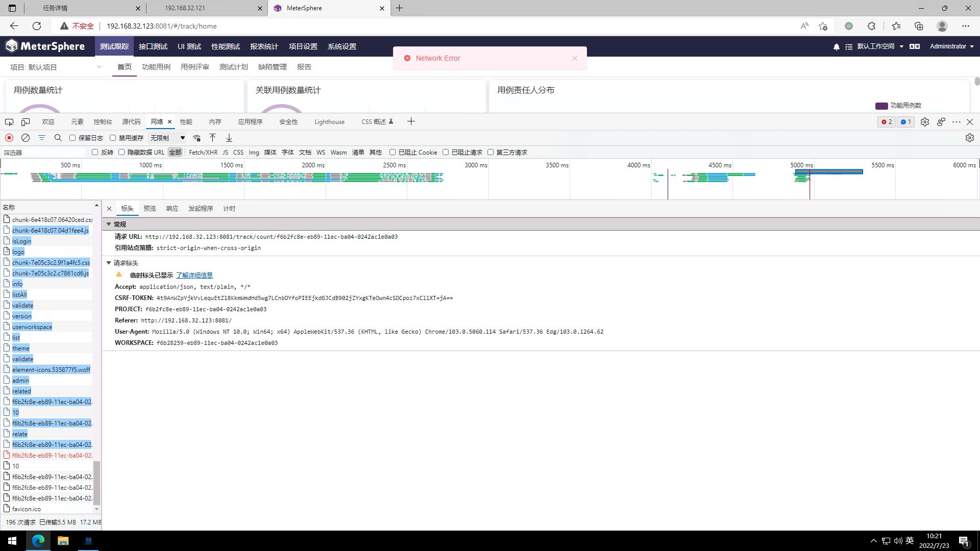The height and width of the screenshot is (551, 980).
Task: Open the notifications bell in MeterSphere
Action: pos(836,46)
